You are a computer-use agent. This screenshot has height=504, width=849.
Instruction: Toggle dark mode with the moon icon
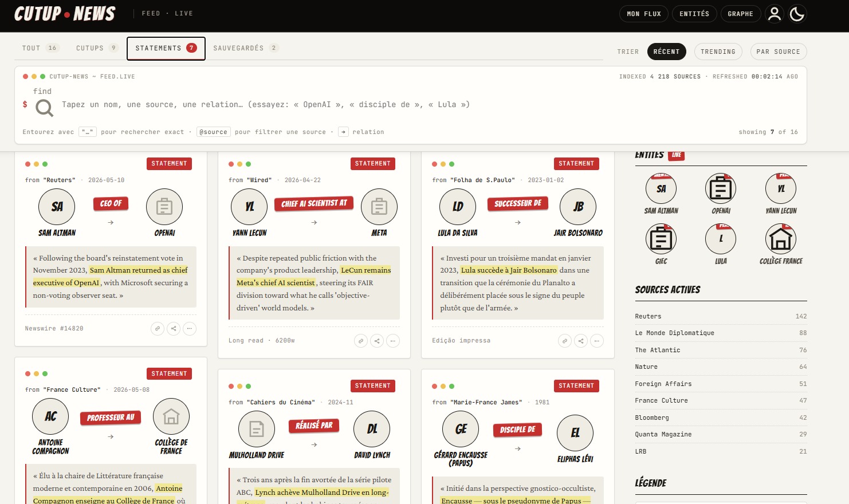coord(797,14)
